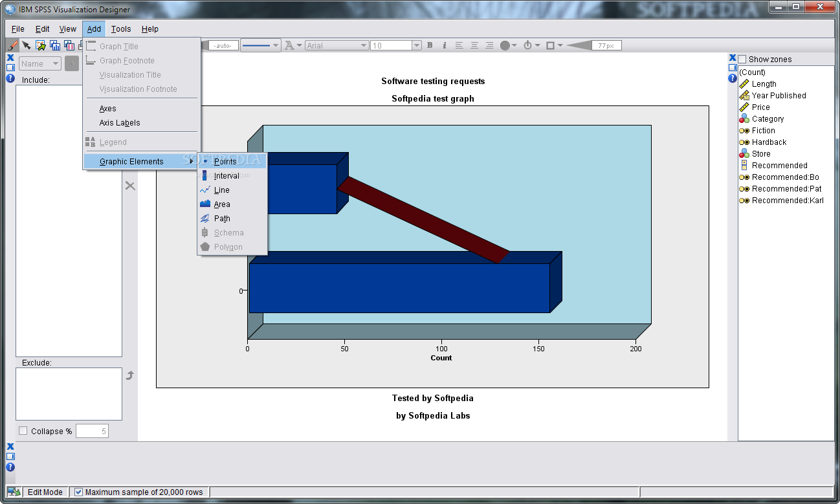Open the line style dropdown
Viewport: 840px width, 504px height.
point(261,45)
